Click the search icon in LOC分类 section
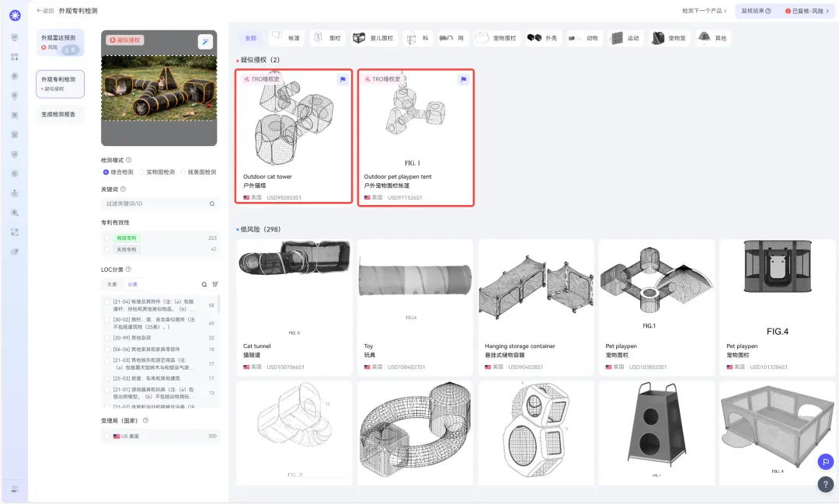The height and width of the screenshot is (504, 839). pos(204,284)
